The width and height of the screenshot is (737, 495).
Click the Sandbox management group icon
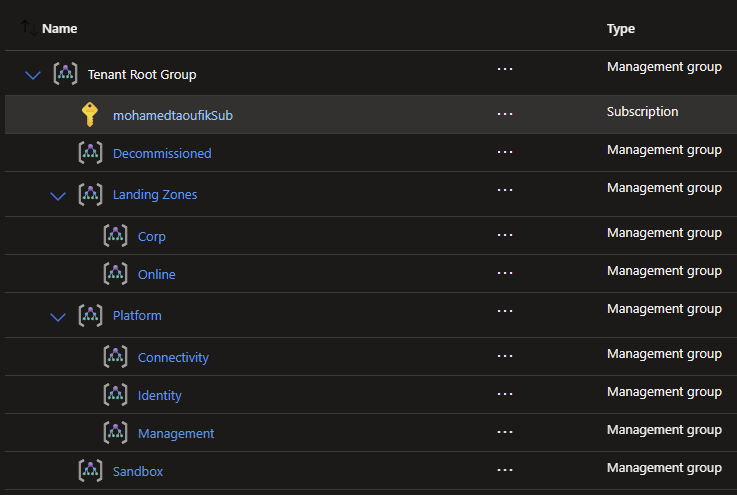(90, 471)
